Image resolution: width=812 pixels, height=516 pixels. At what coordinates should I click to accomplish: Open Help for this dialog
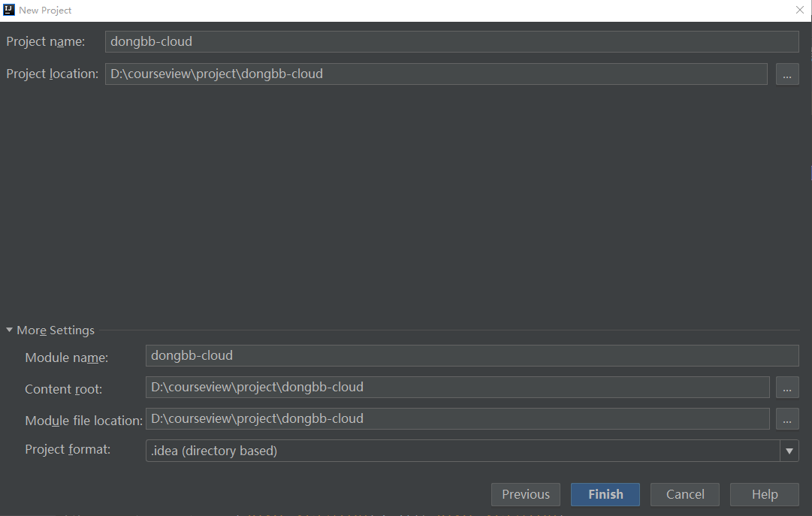(765, 494)
